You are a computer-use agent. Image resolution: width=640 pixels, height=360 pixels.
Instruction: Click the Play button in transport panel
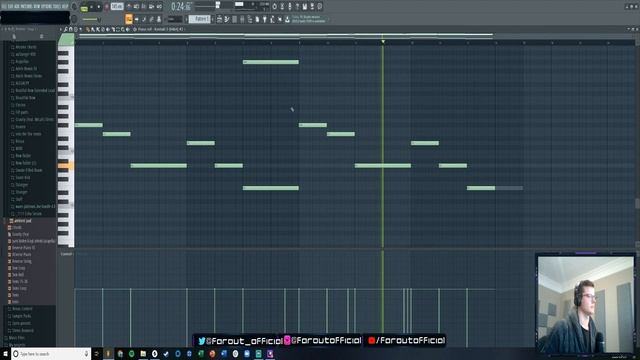click(91, 7)
